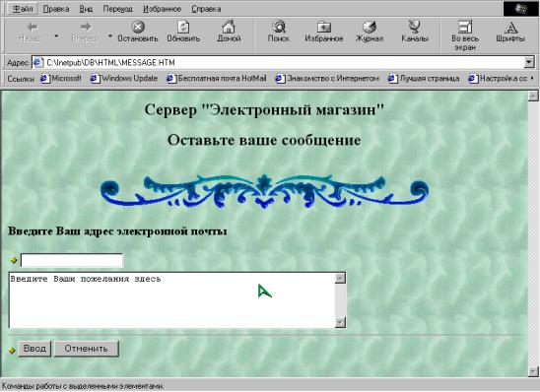Show more links with the Ссылки bar arrow
540x392 pixels.
[532, 79]
